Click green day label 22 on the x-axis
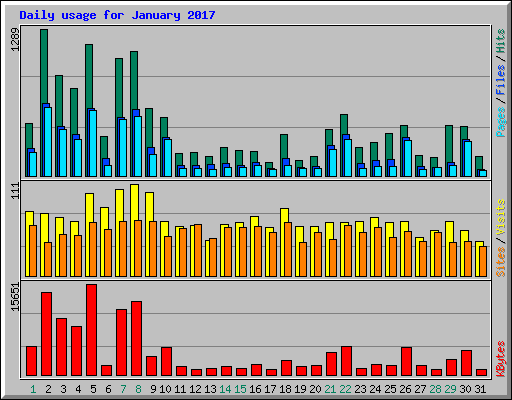This screenshot has width=512, height=400. (345, 389)
